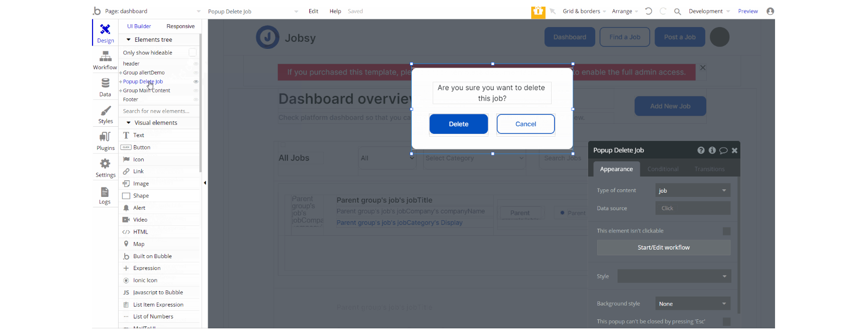This screenshot has width=868, height=335.
Task: Toggle the Only show hideable checkbox
Action: click(x=193, y=53)
